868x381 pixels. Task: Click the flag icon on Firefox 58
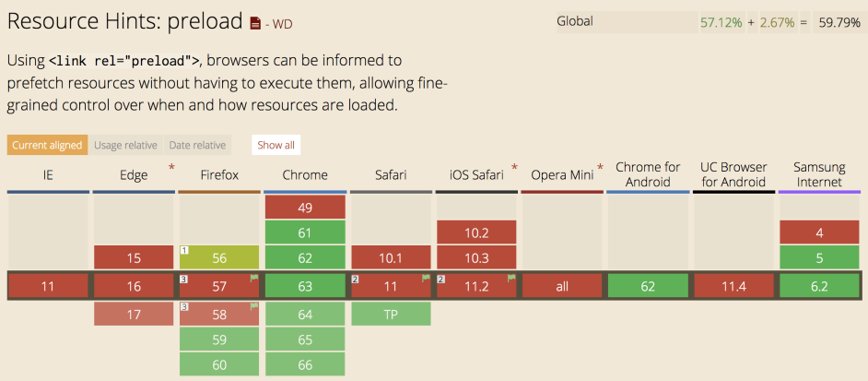click(x=254, y=306)
